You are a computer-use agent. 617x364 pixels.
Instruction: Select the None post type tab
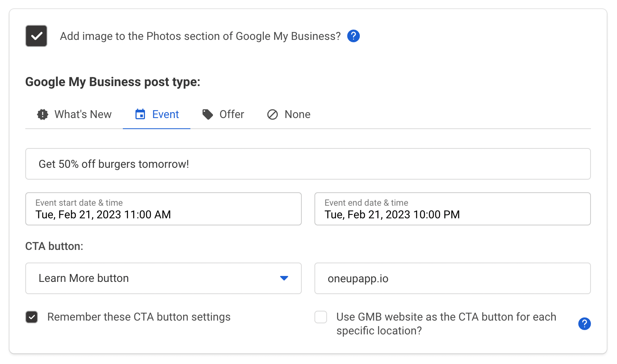point(289,114)
